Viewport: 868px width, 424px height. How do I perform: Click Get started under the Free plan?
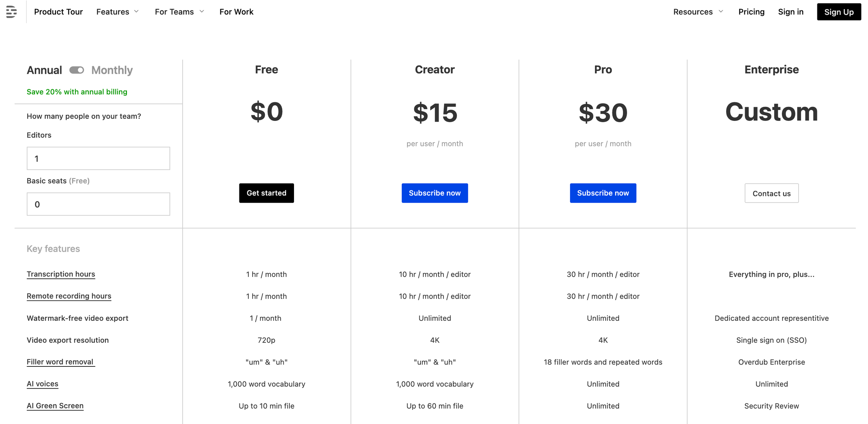point(266,193)
